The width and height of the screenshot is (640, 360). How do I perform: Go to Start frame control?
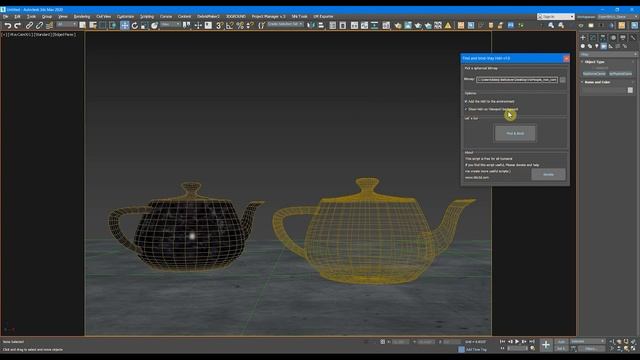pos(502,342)
